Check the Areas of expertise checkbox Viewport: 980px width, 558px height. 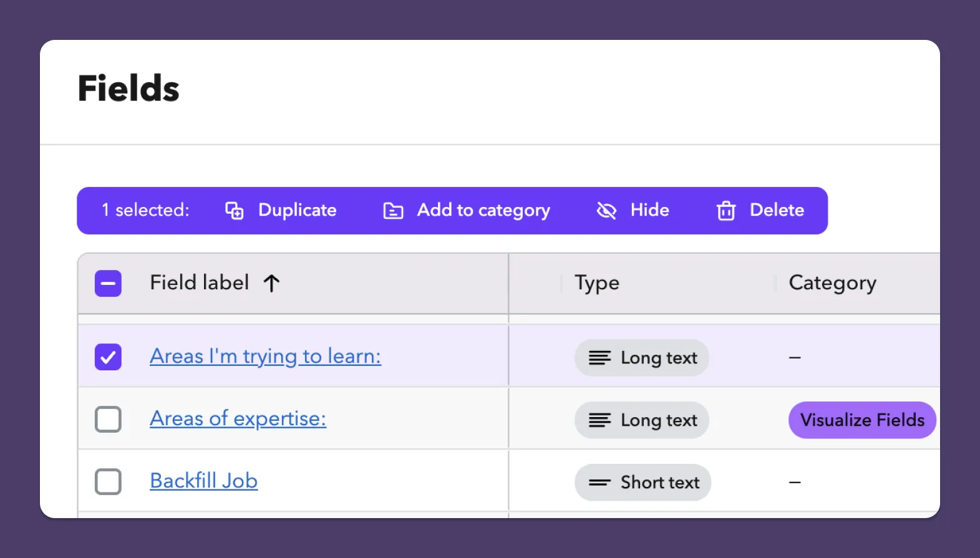(x=108, y=420)
